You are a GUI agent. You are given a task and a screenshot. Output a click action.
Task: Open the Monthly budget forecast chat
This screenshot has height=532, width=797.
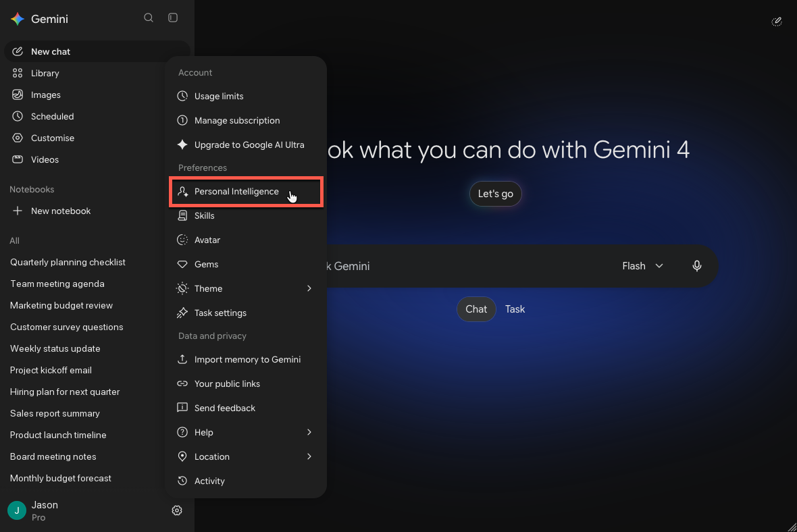61,478
